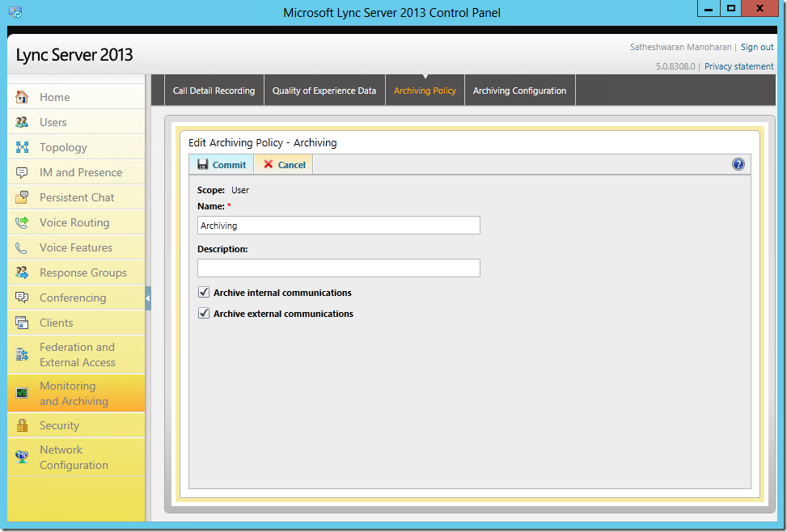Image resolution: width=787 pixels, height=532 pixels.
Task: Select the Archiving Policy tab
Action: [x=425, y=91]
